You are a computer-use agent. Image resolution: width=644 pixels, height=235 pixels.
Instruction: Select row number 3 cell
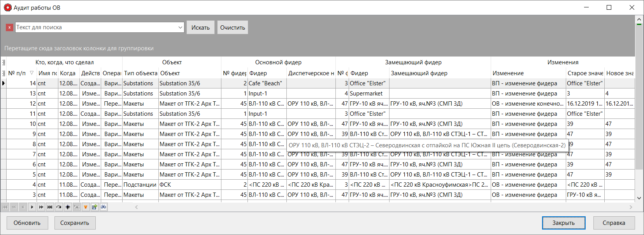22,195
